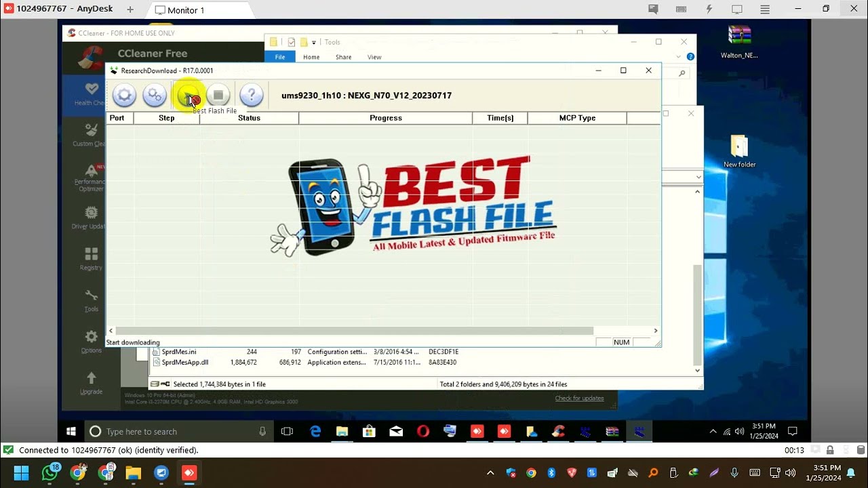
Task: Click the right scroll arrow in ResearchDownload
Action: tap(655, 331)
